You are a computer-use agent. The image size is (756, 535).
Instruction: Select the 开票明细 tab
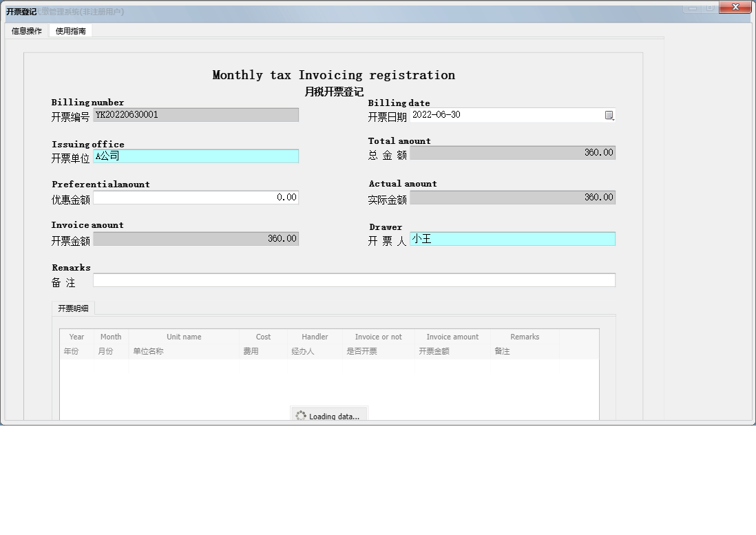click(73, 308)
